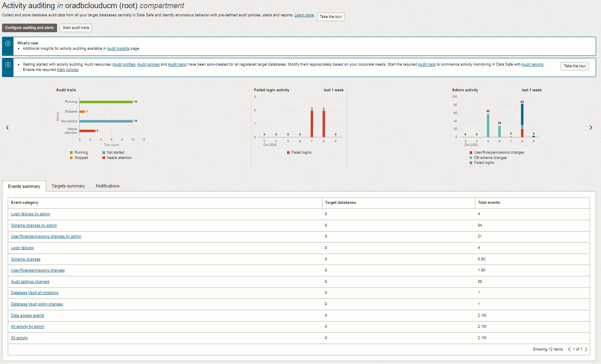Screen dimensions: 601x364
Task: Open the Audit insights link
Action: [x=118, y=49]
